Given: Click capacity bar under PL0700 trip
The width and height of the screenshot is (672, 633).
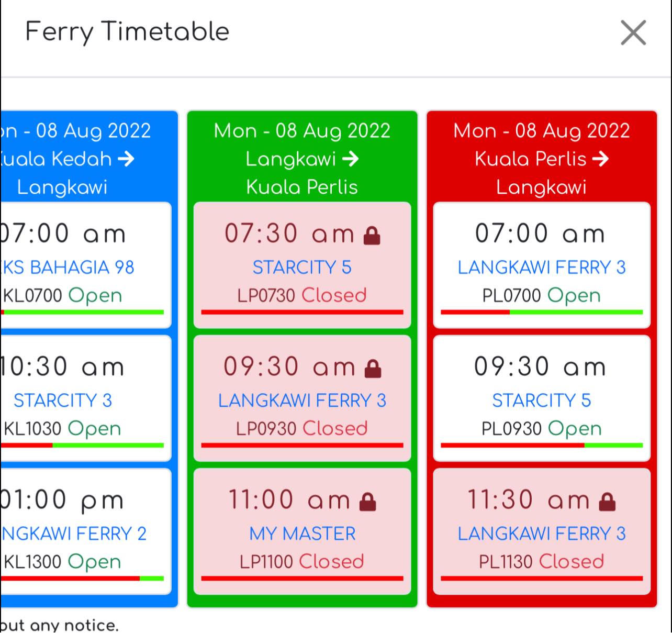Looking at the screenshot, I should [x=542, y=312].
